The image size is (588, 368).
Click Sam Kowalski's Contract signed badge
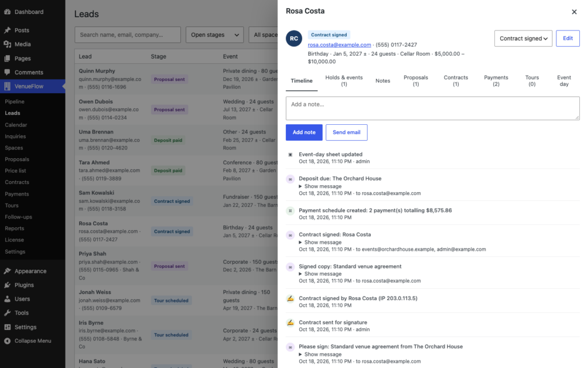tap(172, 201)
